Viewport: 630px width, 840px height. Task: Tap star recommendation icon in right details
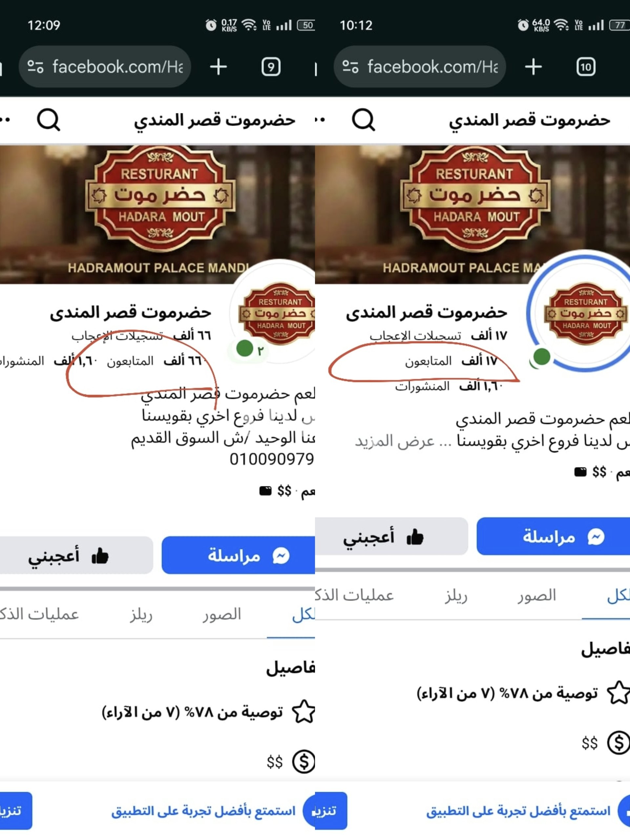point(619,692)
